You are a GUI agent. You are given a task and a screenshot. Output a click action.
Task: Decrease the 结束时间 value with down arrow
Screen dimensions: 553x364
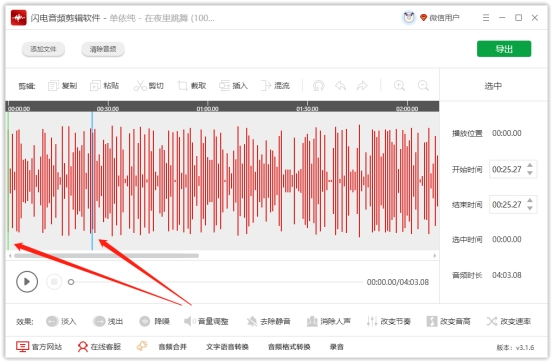530,208
